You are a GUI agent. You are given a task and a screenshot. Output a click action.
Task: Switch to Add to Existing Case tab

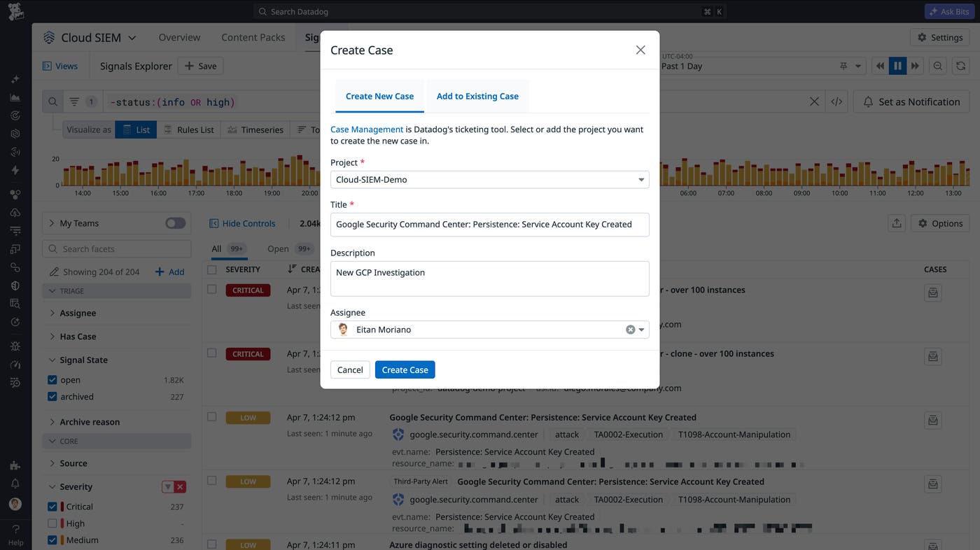click(x=477, y=97)
